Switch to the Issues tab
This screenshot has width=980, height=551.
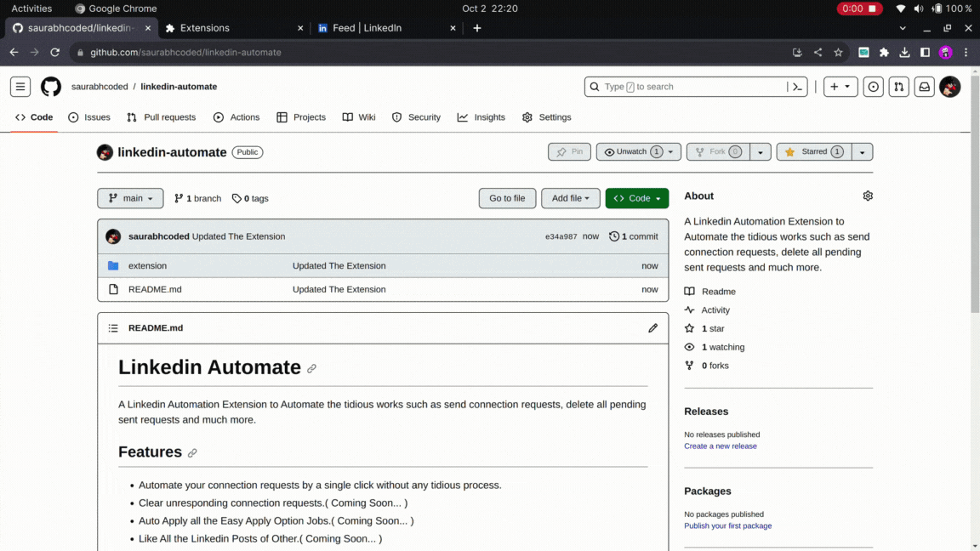pos(89,117)
